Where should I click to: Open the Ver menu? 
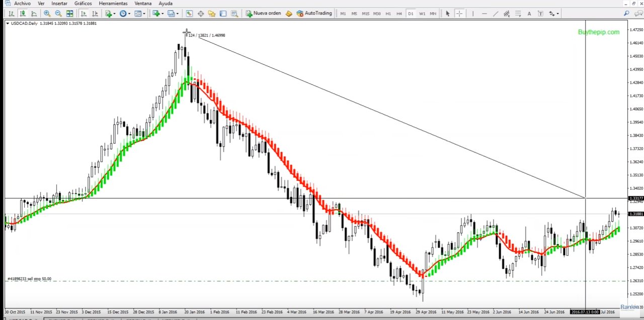tap(41, 4)
